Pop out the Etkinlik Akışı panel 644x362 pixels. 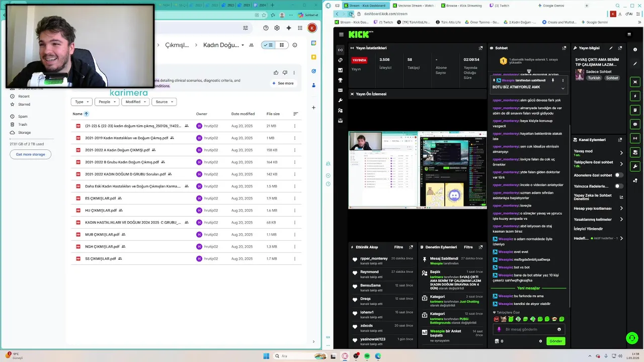point(411,247)
